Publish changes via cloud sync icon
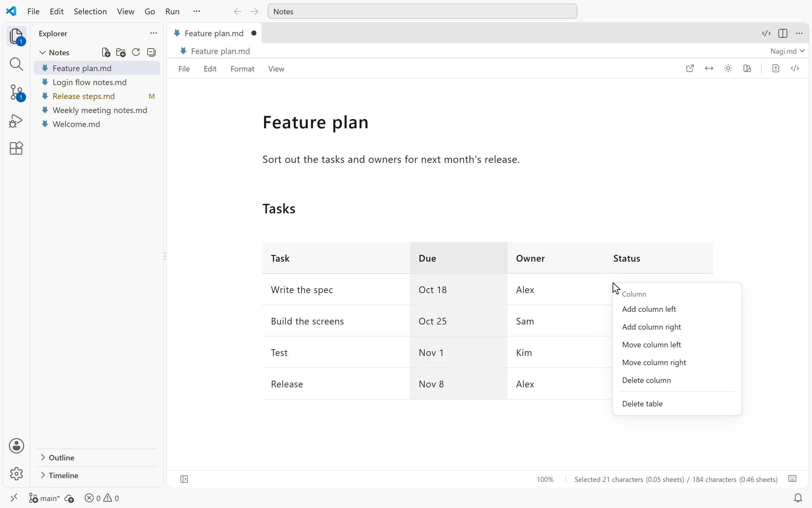 (x=69, y=498)
